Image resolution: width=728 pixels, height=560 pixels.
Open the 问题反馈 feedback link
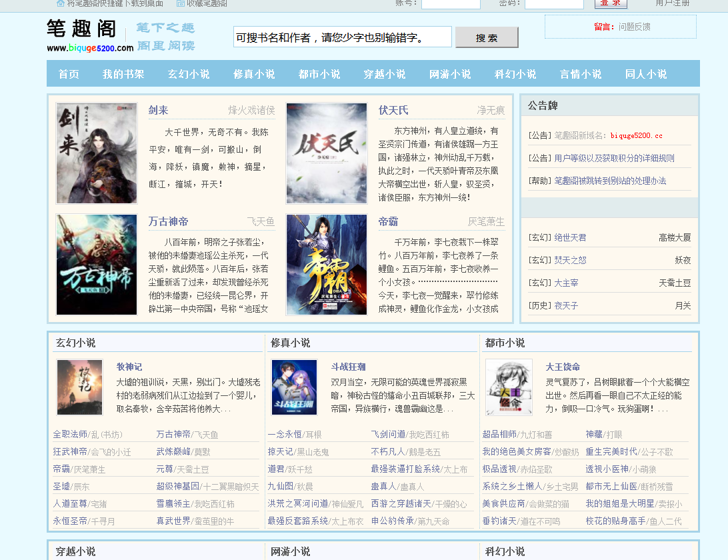tap(634, 27)
